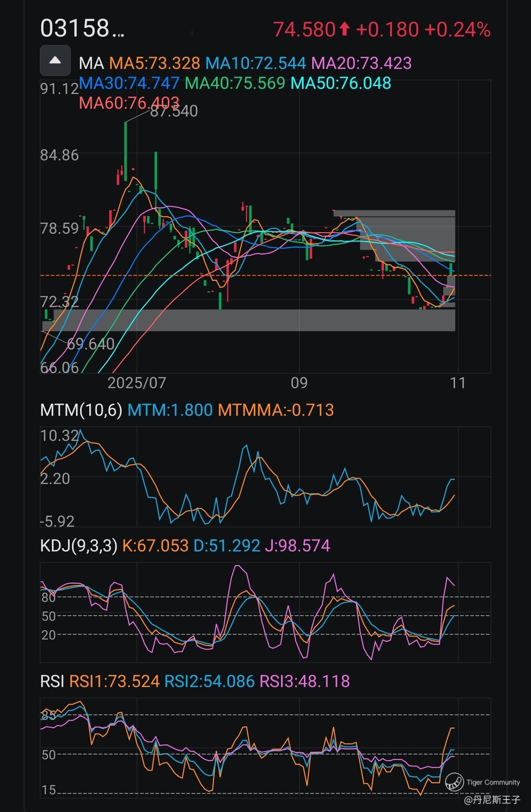Screen dimensions: 531x812
Task: Select the RSI3:48.118 value
Action: (305, 681)
